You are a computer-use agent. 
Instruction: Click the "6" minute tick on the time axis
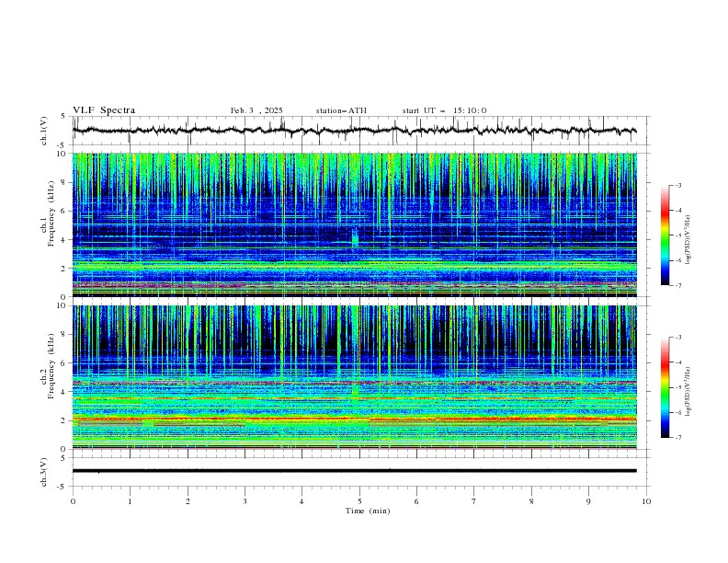[416, 501]
